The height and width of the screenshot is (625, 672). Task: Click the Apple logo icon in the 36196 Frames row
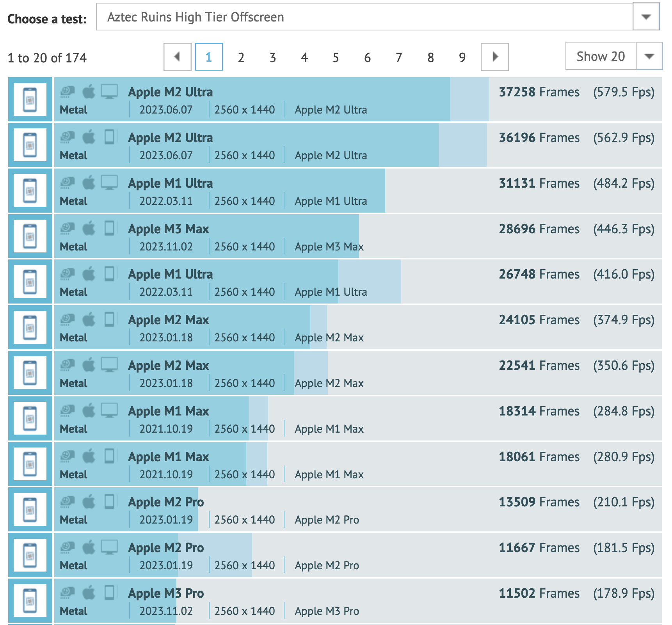(x=89, y=137)
